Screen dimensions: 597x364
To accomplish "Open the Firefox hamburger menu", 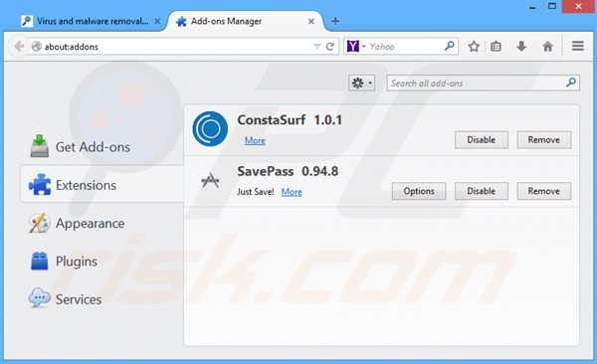I will 577,46.
